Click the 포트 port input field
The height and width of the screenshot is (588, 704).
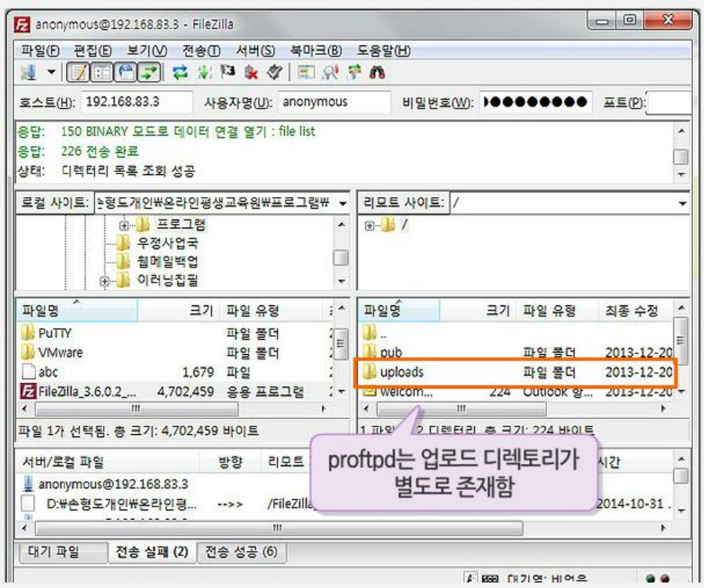[x=669, y=102]
